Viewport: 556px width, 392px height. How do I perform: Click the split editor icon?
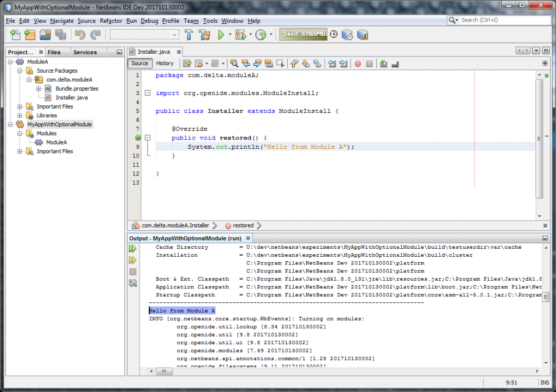coord(545,64)
